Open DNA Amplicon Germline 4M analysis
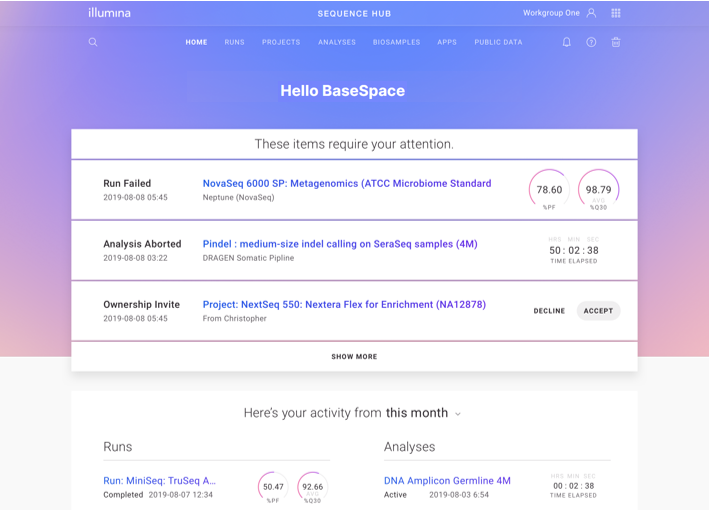 [x=447, y=480]
